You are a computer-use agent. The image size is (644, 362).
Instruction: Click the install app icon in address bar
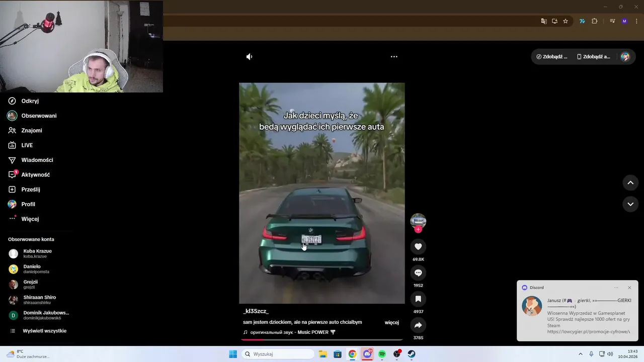pos(554,21)
